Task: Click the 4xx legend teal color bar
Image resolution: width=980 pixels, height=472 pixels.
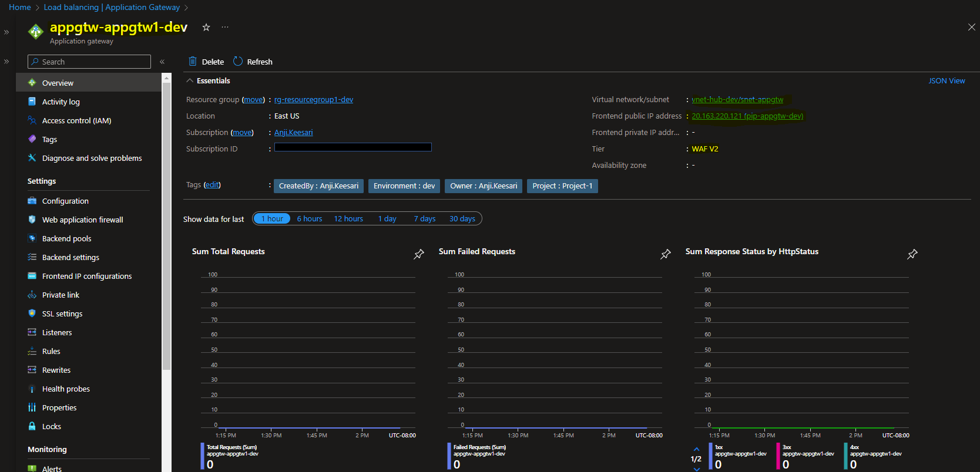Action: click(x=845, y=456)
